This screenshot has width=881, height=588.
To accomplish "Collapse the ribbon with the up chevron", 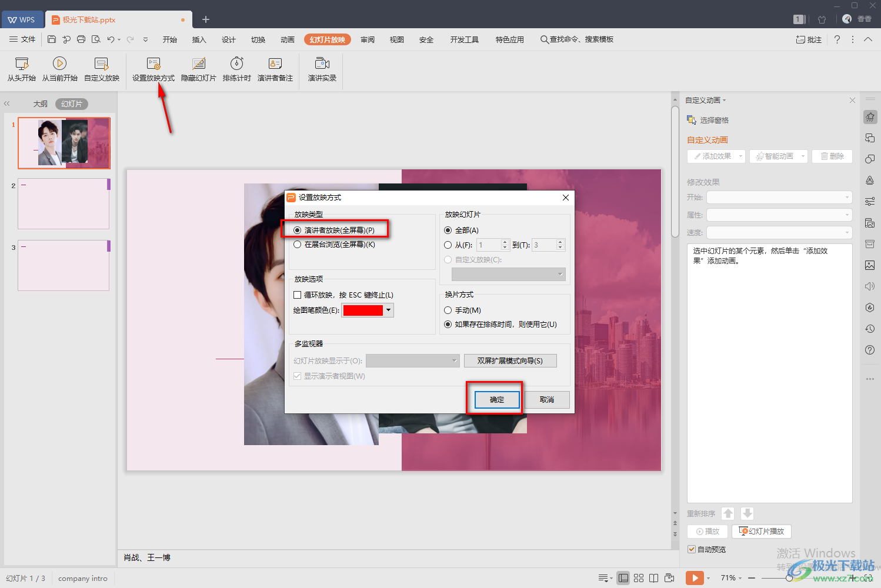I will 868,39.
